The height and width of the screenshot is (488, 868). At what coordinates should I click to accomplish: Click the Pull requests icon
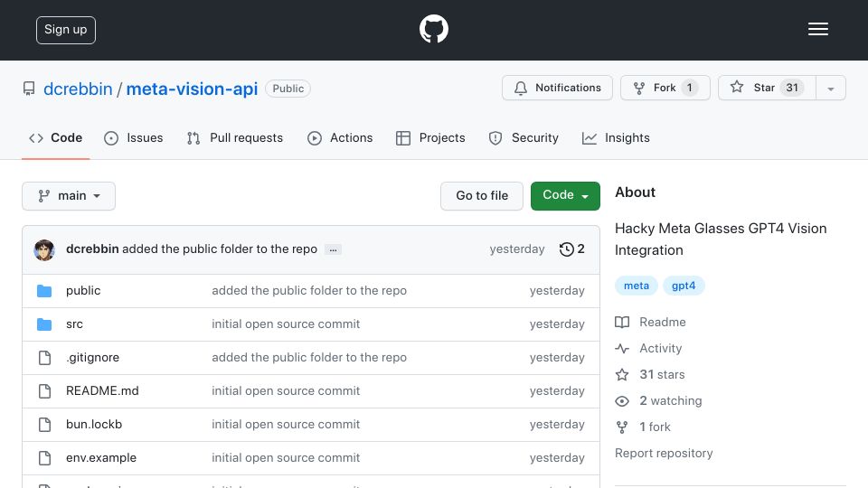tap(193, 138)
